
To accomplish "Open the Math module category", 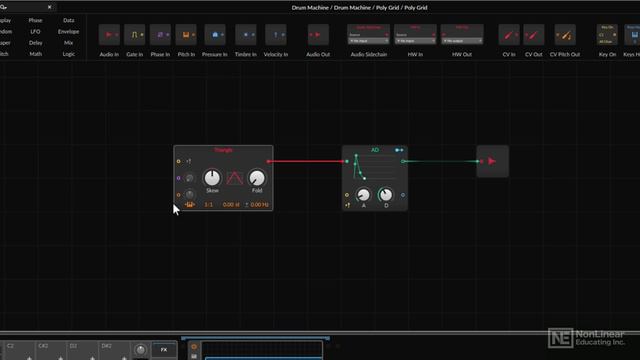I will point(36,54).
